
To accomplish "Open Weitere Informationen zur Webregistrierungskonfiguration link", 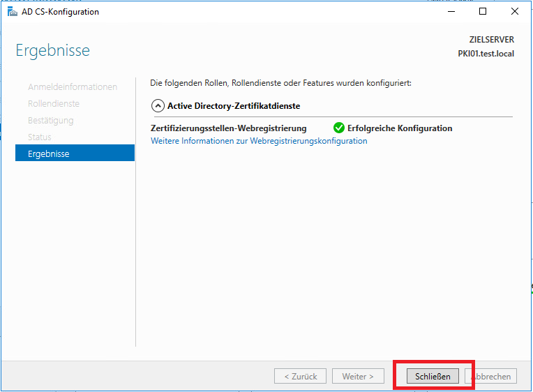I will (259, 141).
